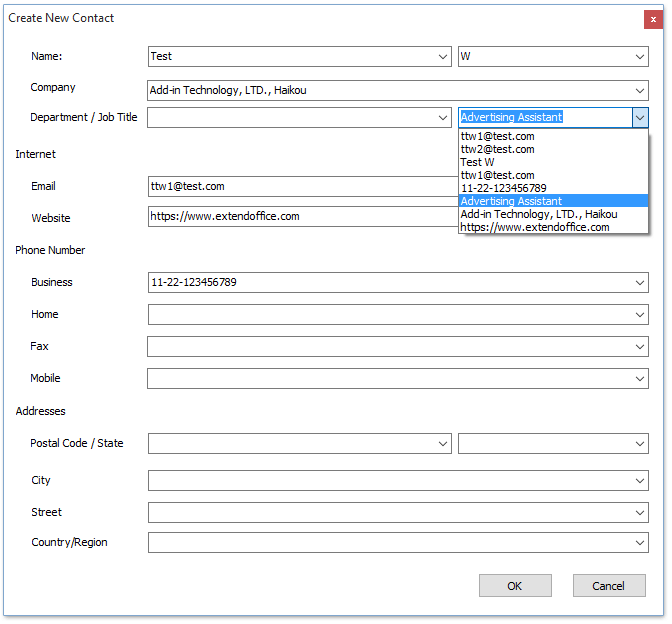
Task: Select highlighted Advertising Assistant list option
Action: pyautogui.click(x=511, y=201)
